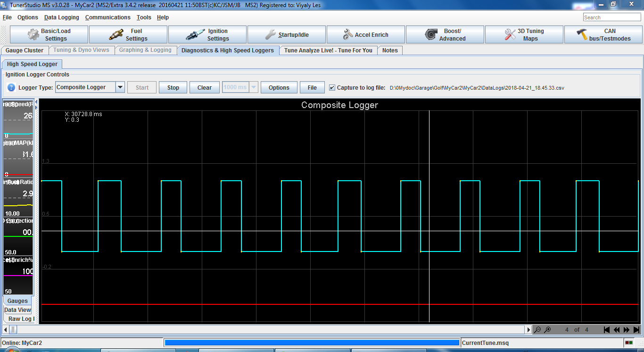Open Ignition Settings with the spark plug icon

pos(207,34)
